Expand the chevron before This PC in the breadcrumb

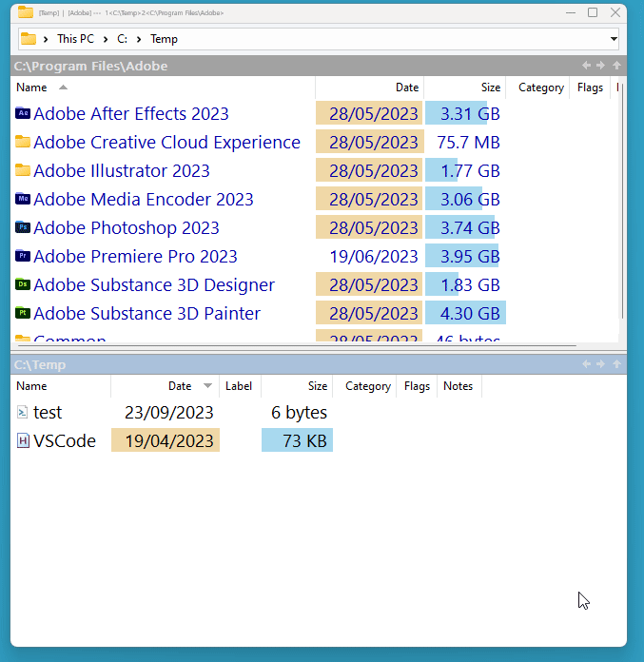coord(46,39)
